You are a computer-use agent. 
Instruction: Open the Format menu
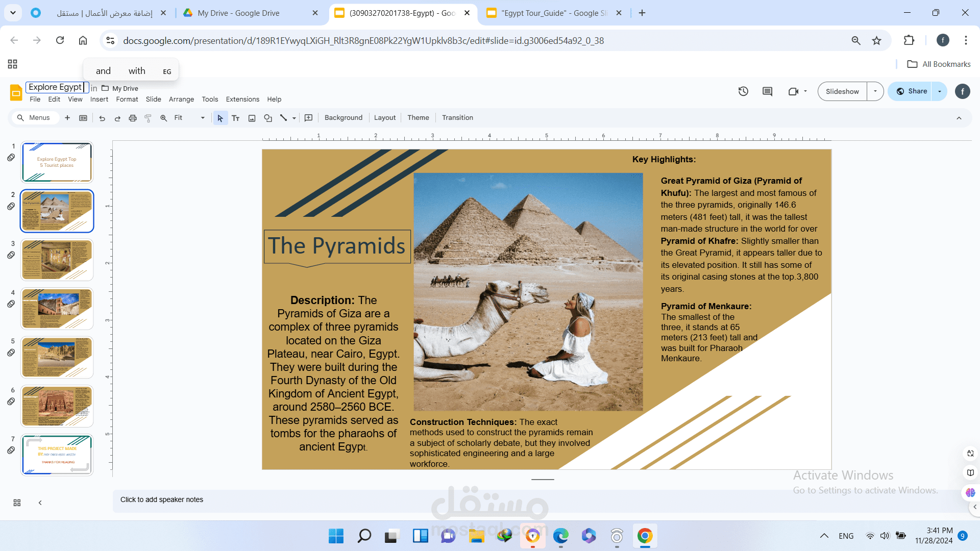(127, 99)
